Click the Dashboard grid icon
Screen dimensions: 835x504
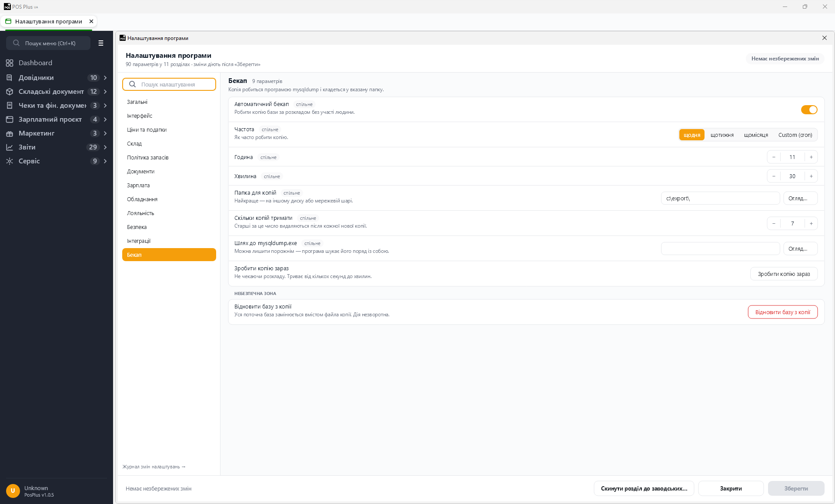coord(10,63)
